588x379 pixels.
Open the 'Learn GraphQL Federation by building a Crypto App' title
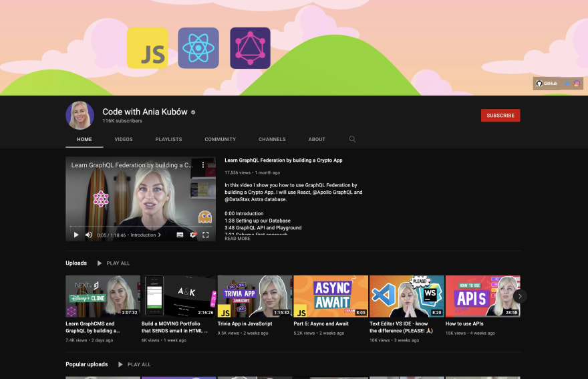click(283, 160)
